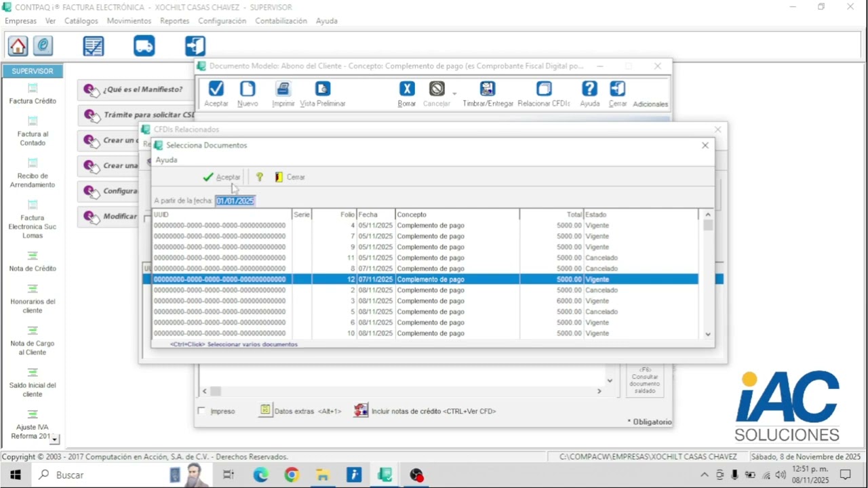
Task: Open Factura Electronica Suc Lomas
Action: (33, 220)
